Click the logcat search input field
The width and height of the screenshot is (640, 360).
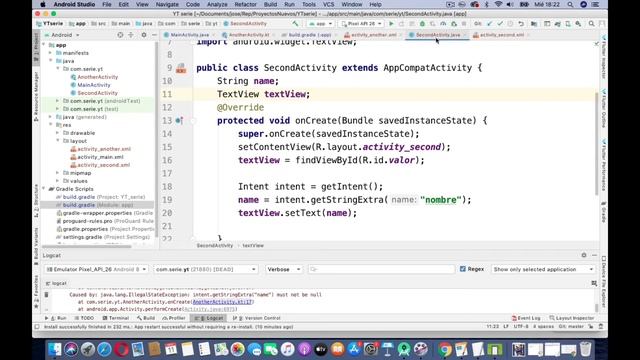coord(381,269)
